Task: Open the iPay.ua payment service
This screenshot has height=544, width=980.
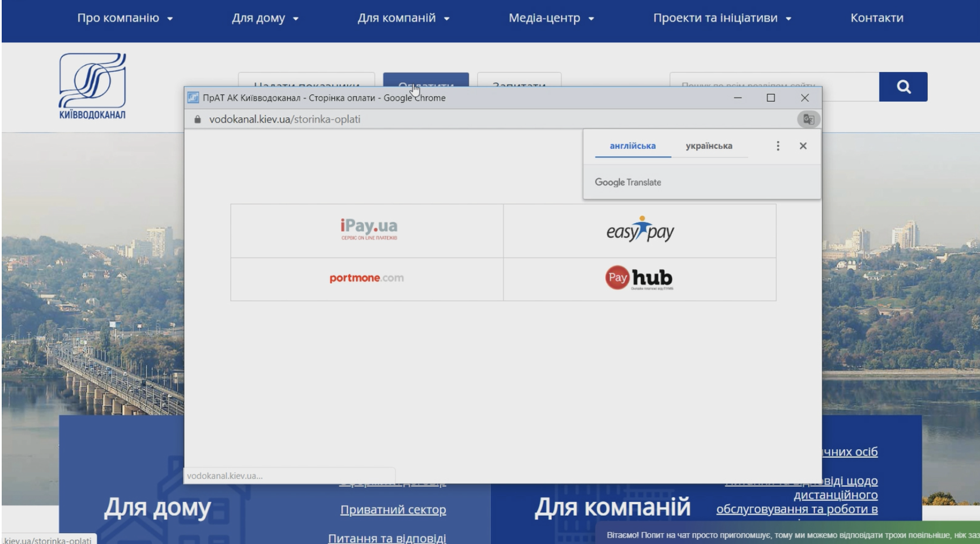Action: click(x=369, y=229)
